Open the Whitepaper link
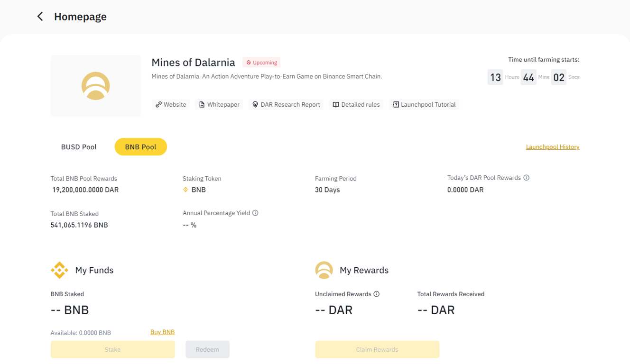Screen dimensions: 630x364 [x=219, y=105]
